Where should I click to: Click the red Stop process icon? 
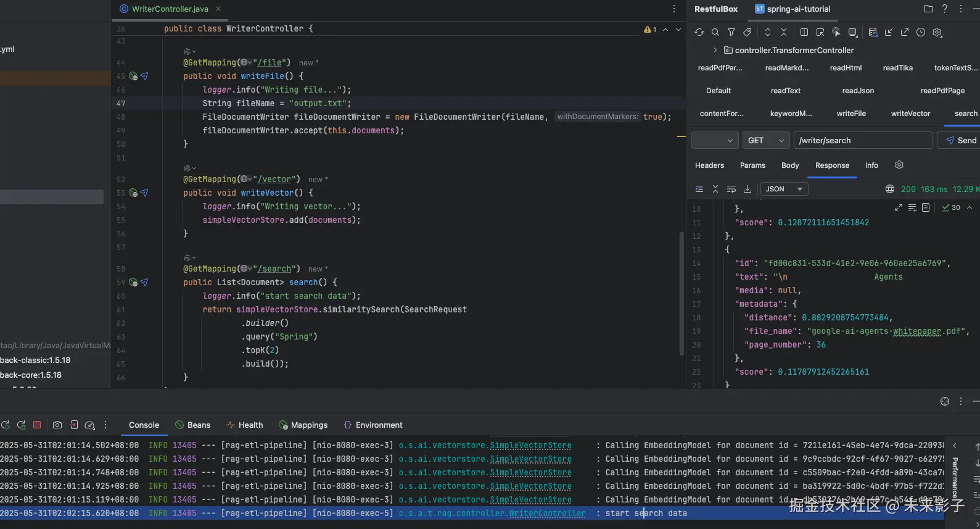pos(37,425)
